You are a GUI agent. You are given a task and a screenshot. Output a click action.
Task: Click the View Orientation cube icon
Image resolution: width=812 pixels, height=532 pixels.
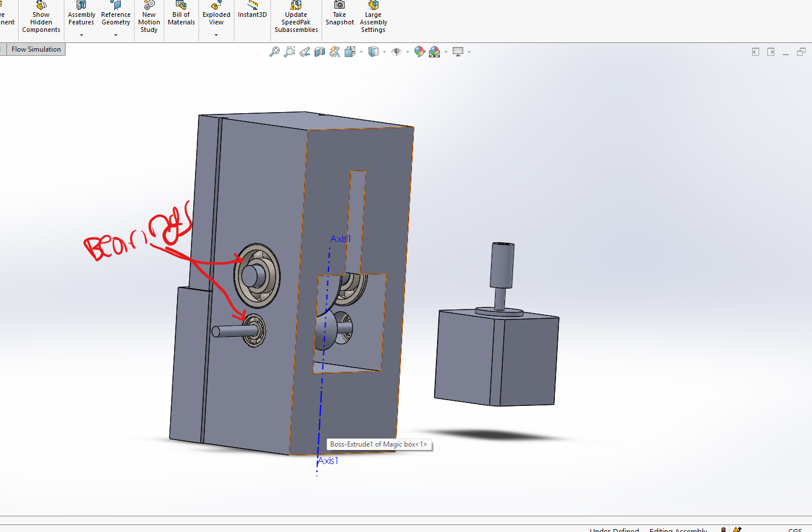(350, 52)
